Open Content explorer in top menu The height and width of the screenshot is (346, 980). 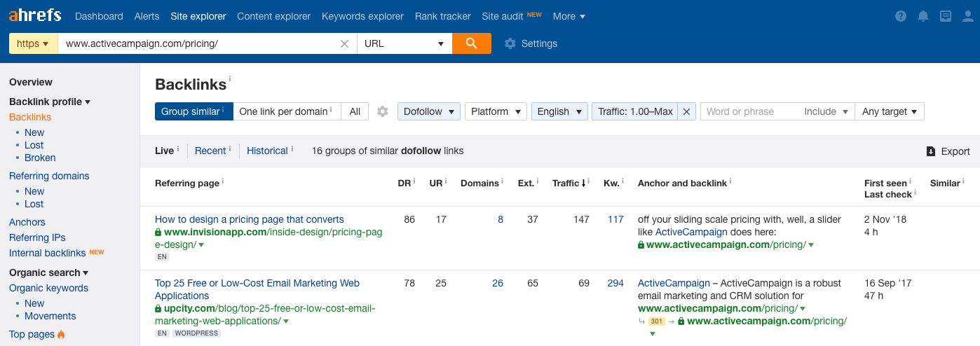click(274, 16)
